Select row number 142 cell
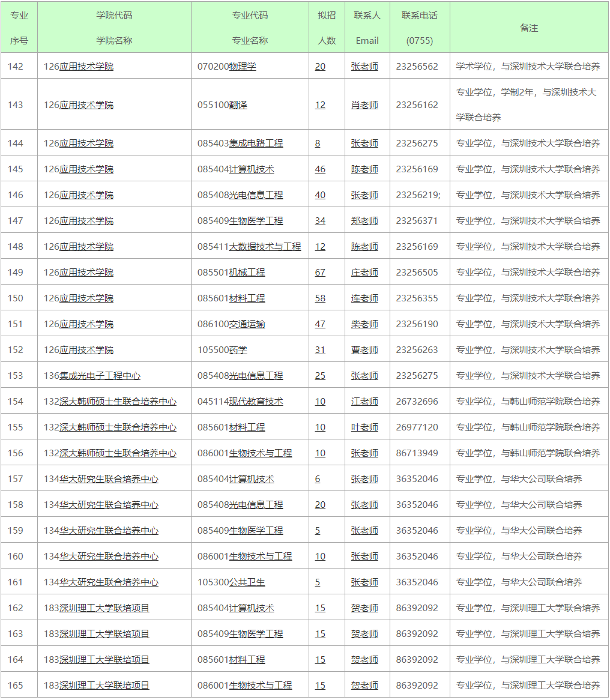This screenshot has width=610, height=700. [x=19, y=66]
